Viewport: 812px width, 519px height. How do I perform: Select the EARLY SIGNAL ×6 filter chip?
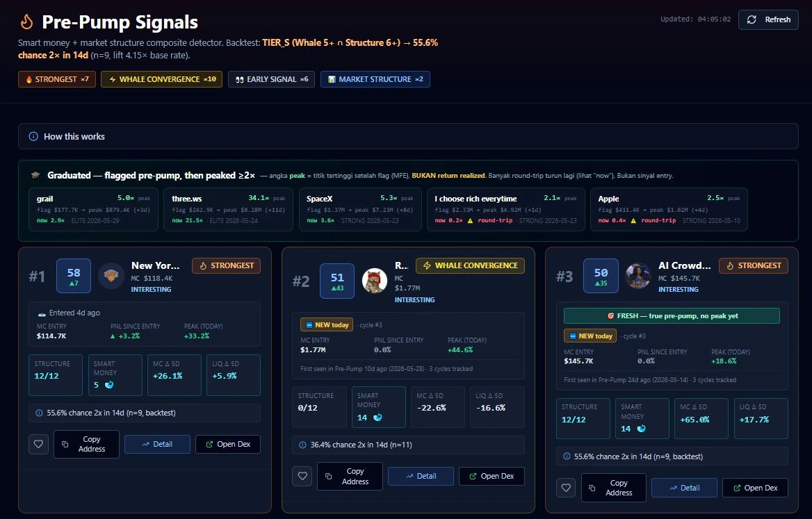(x=271, y=79)
